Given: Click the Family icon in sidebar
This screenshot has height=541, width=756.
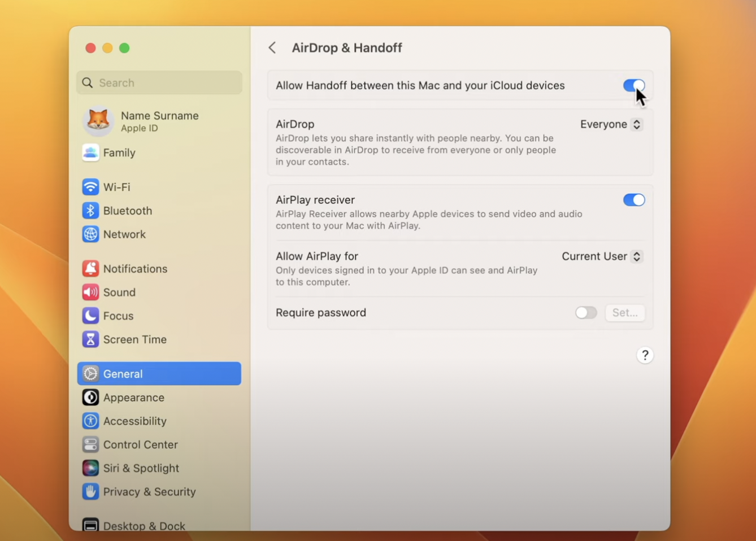Looking at the screenshot, I should tap(90, 152).
